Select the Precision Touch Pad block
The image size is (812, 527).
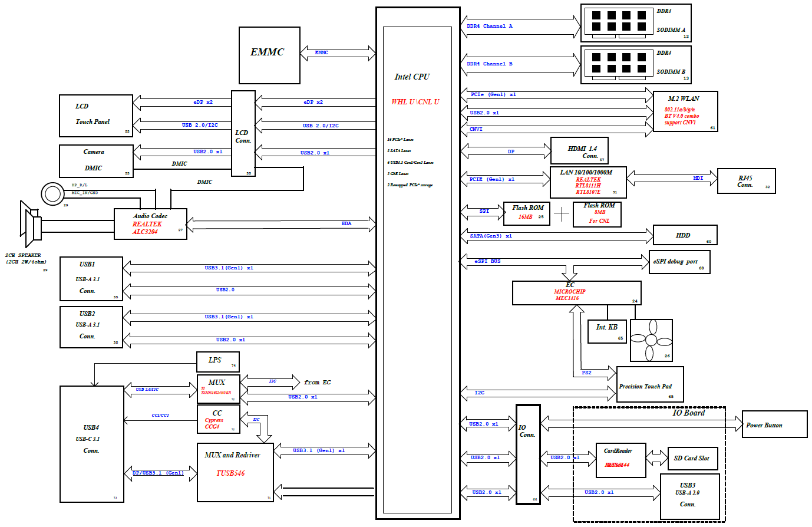pyautogui.click(x=649, y=384)
